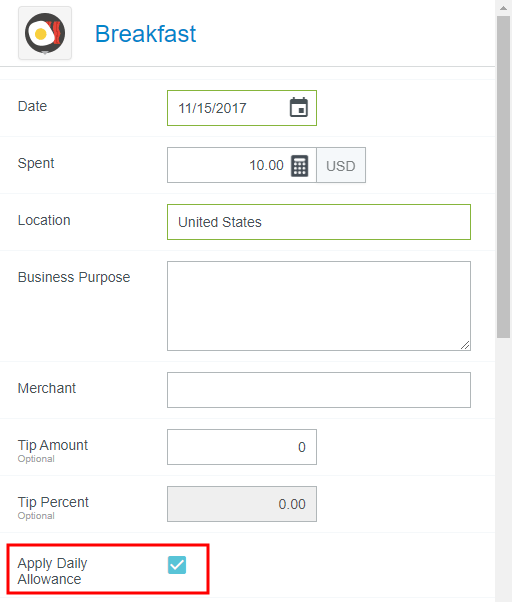Screen dimensions: 512x602
Task: Uncheck Apply Daily Allowance checkbox
Action: tap(177, 565)
